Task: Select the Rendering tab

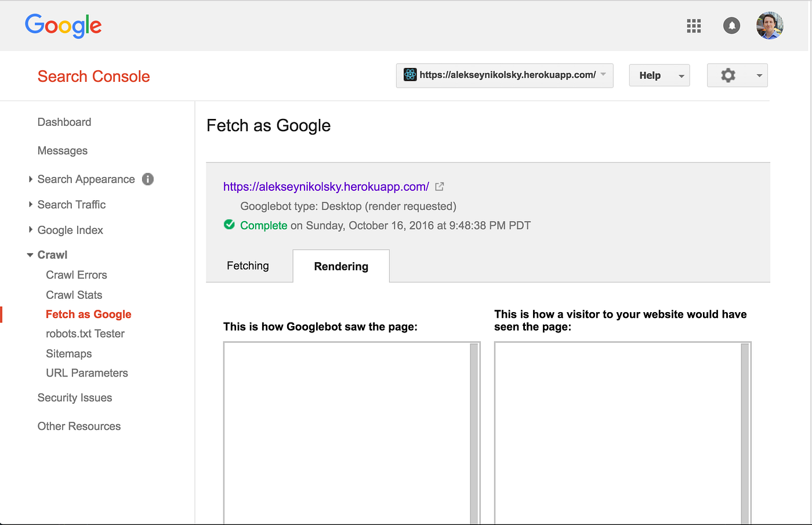Action: tap(341, 266)
